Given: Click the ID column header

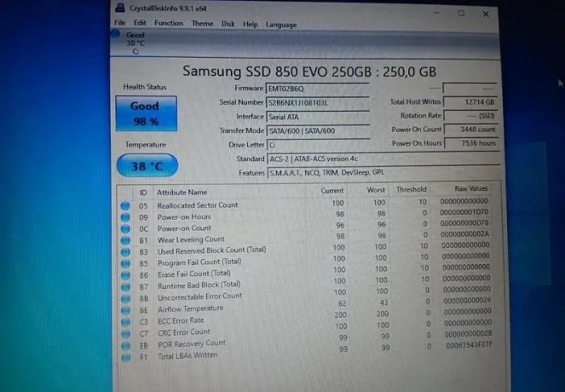Looking at the screenshot, I should pyautogui.click(x=143, y=193).
